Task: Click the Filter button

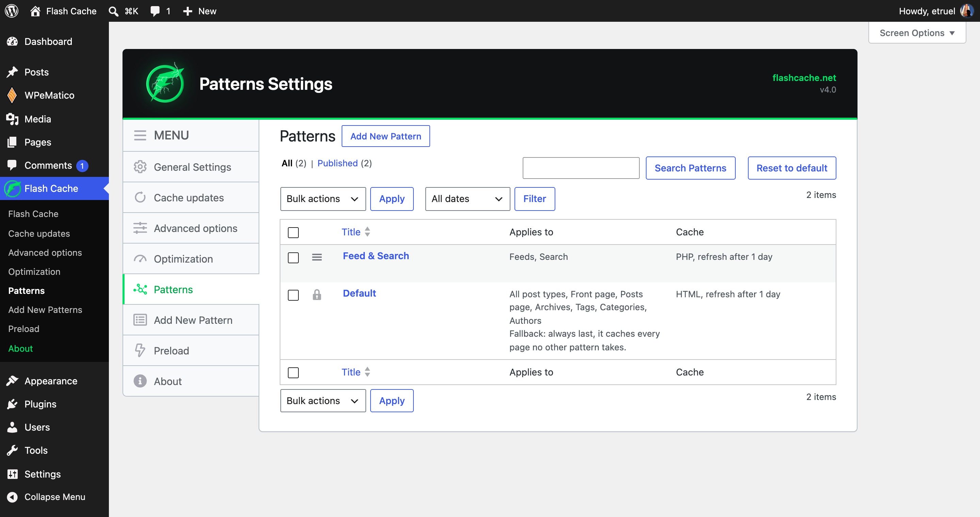Action: point(535,199)
